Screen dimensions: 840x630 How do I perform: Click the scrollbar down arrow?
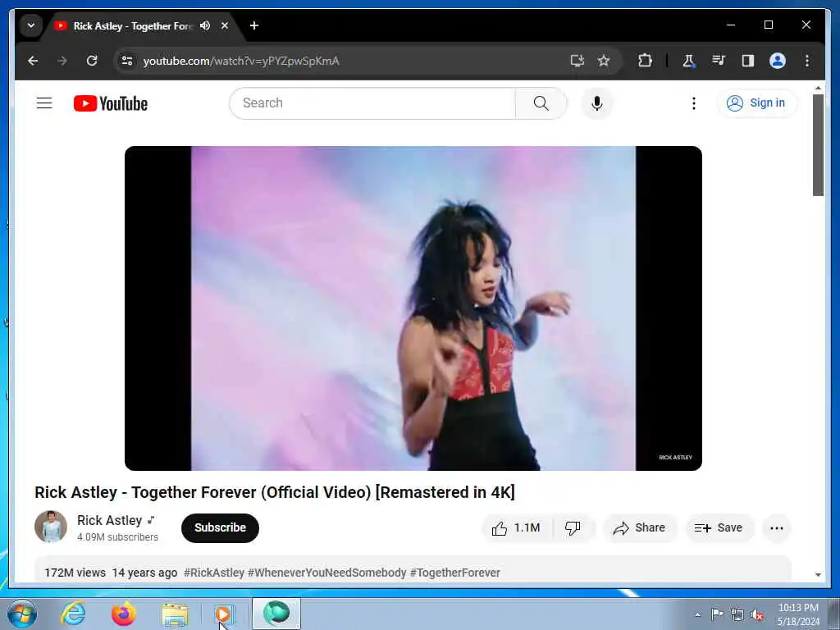(x=818, y=575)
